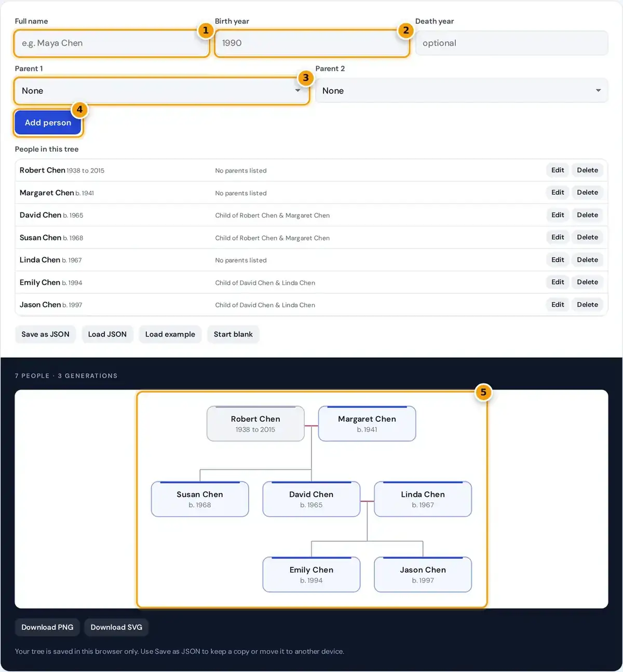
Task: Click the David Chen tree node
Action: [x=311, y=499]
